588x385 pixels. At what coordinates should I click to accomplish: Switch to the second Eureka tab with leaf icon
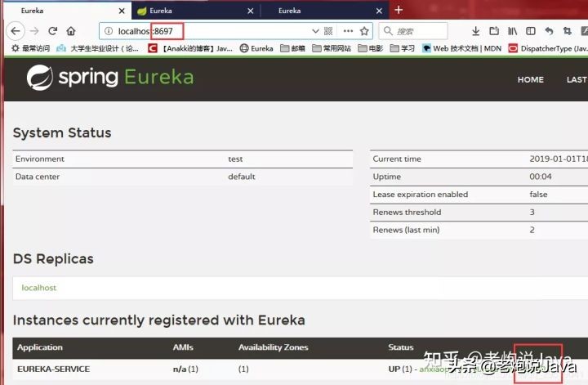coord(196,11)
